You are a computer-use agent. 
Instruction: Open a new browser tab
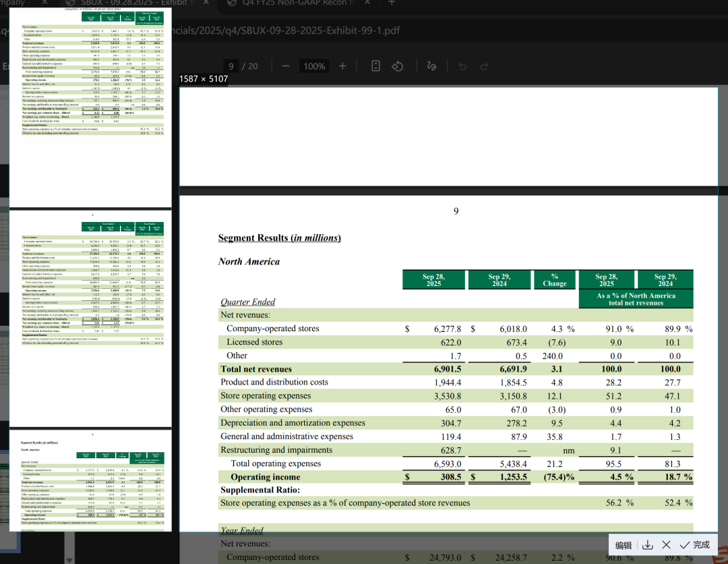tap(392, 3)
